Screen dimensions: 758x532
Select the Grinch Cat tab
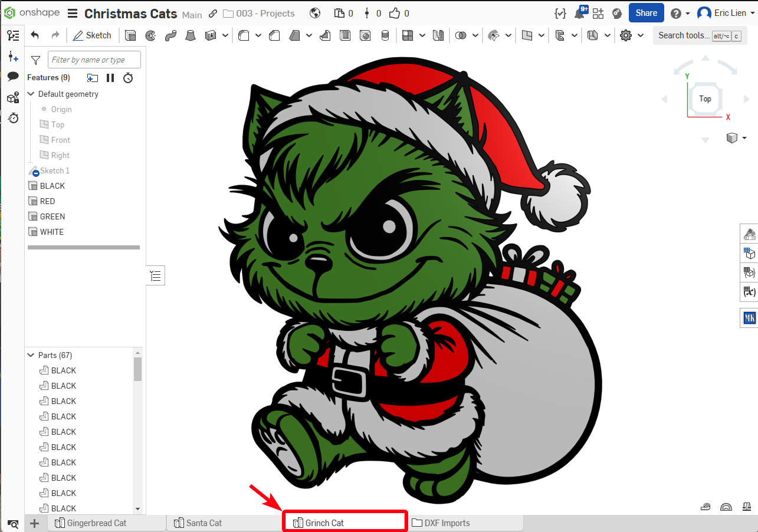click(345, 523)
